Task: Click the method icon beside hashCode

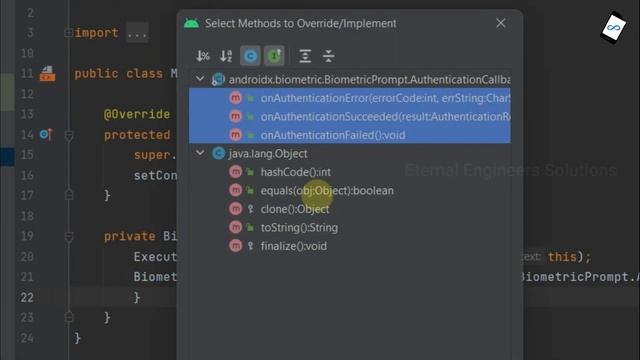Action: click(236, 172)
